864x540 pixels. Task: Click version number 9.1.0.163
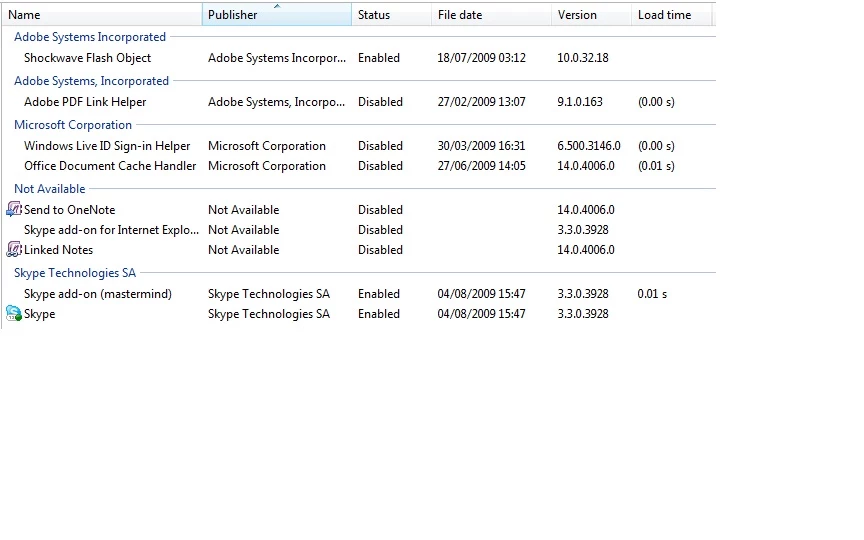pos(580,102)
